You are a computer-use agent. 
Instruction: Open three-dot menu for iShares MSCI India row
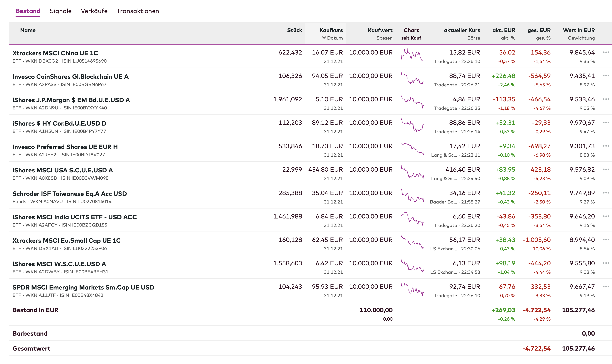click(x=606, y=216)
